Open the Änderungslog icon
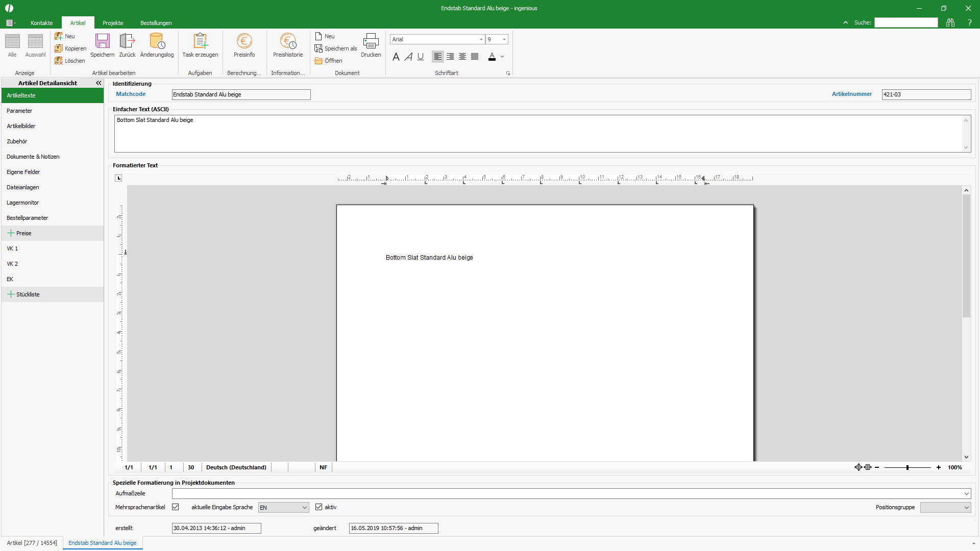Viewport: 980px width, 551px height. pyautogui.click(x=157, y=41)
